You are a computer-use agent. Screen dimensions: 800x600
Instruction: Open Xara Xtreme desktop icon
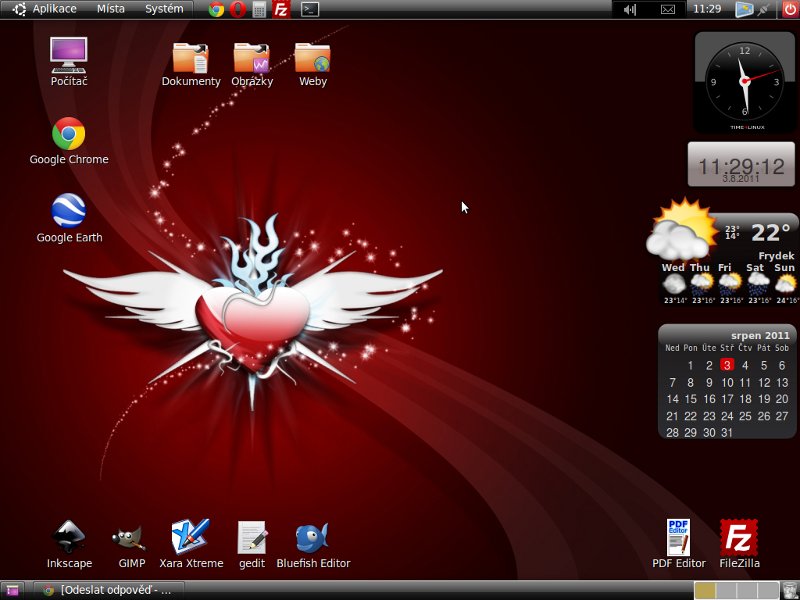(190, 538)
